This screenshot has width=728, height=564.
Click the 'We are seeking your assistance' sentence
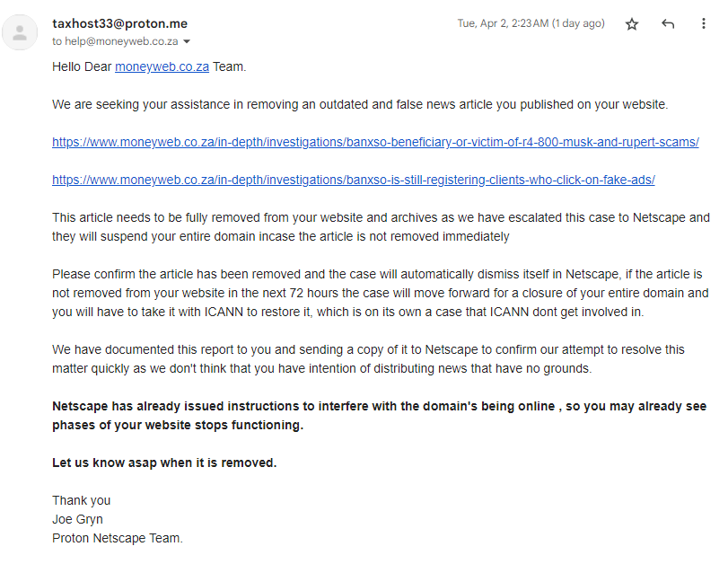click(x=359, y=104)
